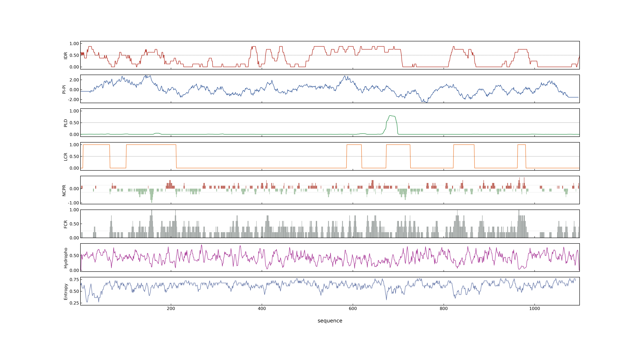
Task: Click the 0.00 tick of the IDR panel
Action: 74,67
